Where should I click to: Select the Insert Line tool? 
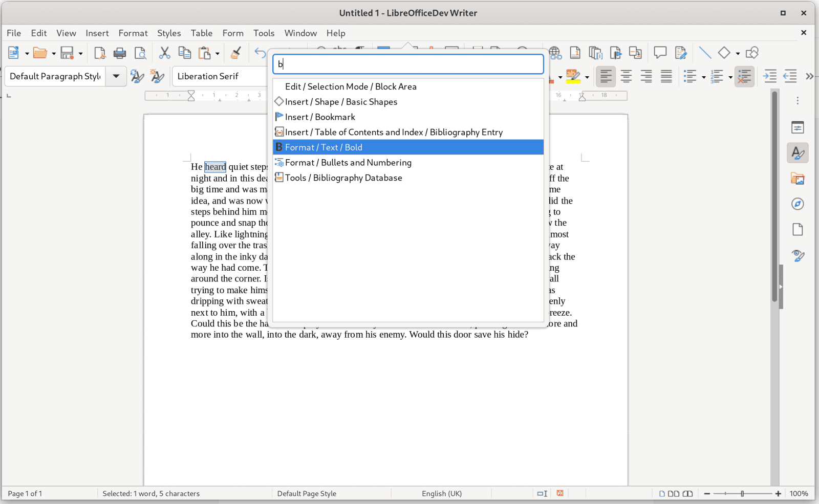[705, 52]
